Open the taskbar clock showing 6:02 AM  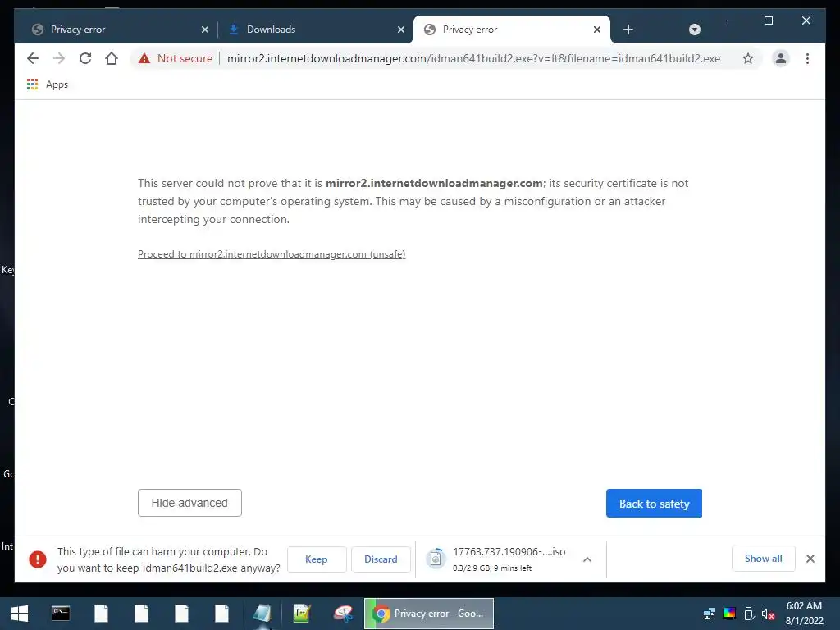[x=804, y=614]
